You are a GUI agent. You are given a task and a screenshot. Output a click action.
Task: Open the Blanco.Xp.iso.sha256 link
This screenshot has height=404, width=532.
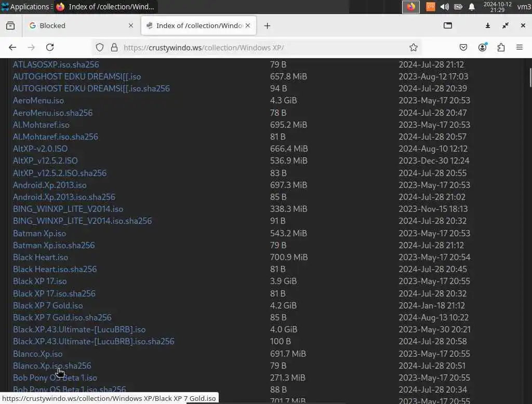tap(52, 366)
